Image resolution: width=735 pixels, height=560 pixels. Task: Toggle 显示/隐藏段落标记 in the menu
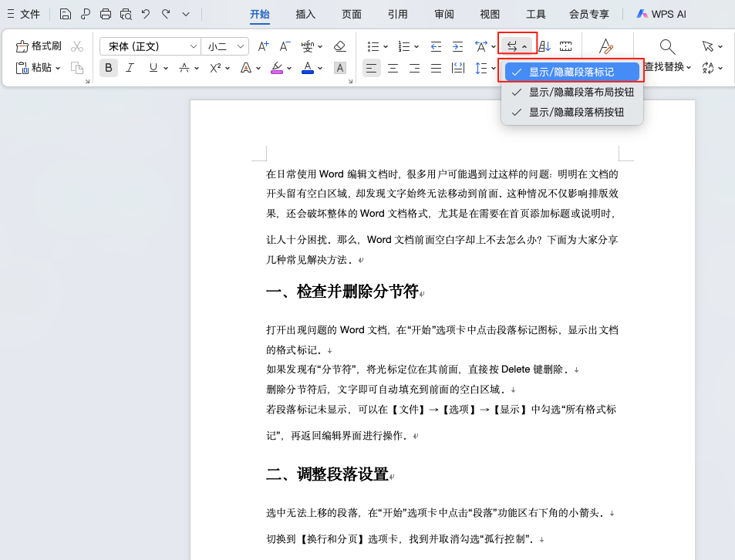tap(571, 71)
